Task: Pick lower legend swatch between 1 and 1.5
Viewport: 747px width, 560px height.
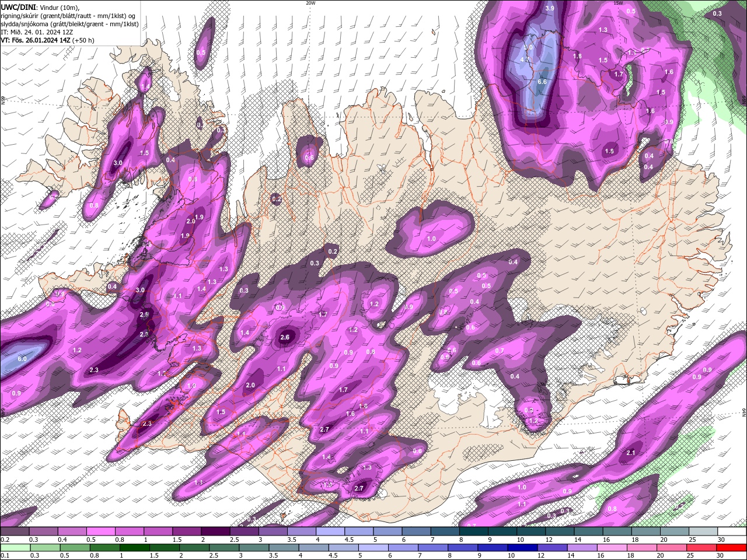Action: (135, 547)
